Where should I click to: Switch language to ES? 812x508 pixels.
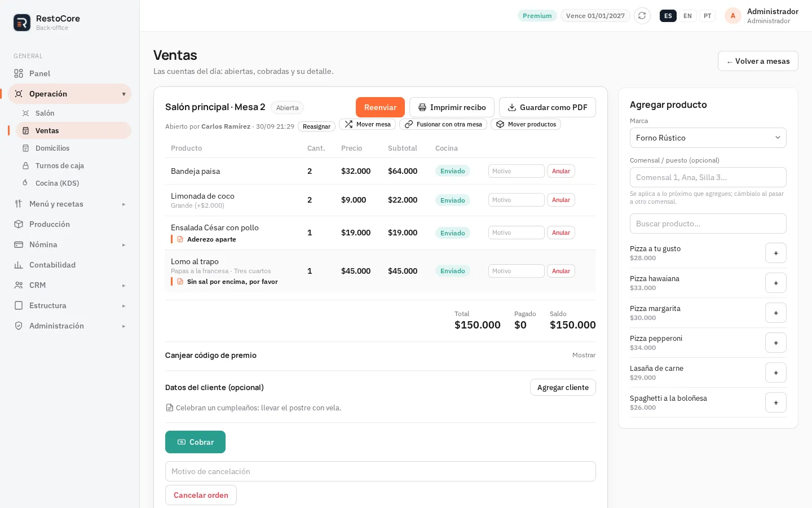click(668, 16)
